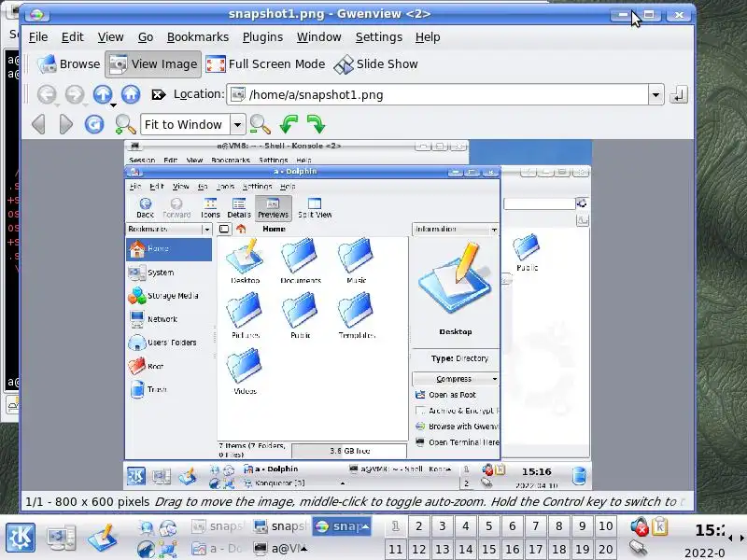The height and width of the screenshot is (560, 747).
Task: Open the Go menu
Action: click(146, 37)
